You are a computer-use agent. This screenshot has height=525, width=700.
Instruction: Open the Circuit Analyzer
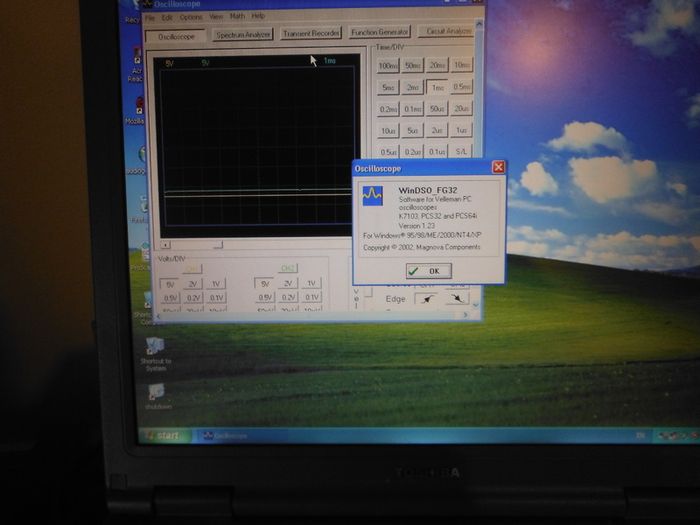[x=446, y=31]
